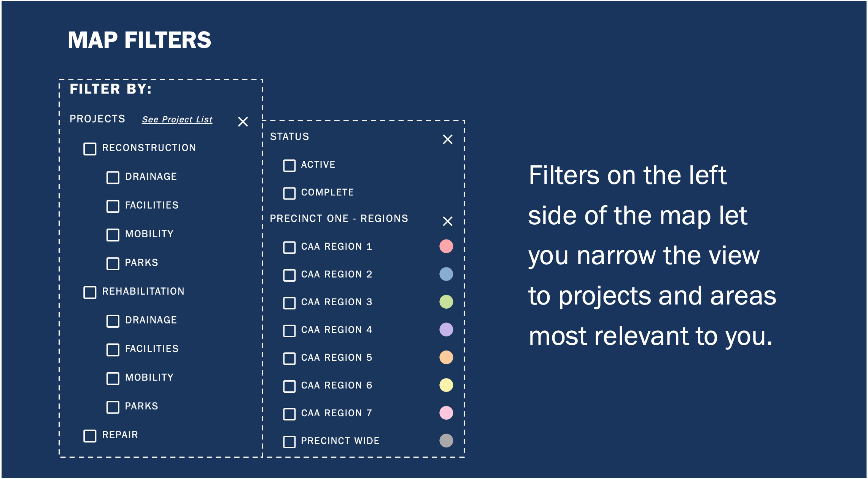This screenshot has height=479, width=868.
Task: Click the yellow CAA Region 6 color dot
Action: (x=446, y=385)
